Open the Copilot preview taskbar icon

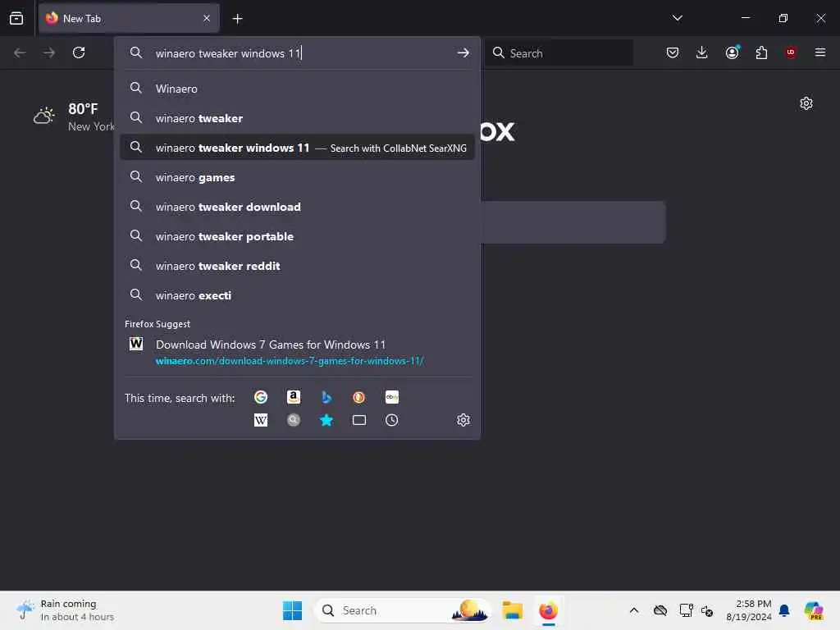pos(814,610)
